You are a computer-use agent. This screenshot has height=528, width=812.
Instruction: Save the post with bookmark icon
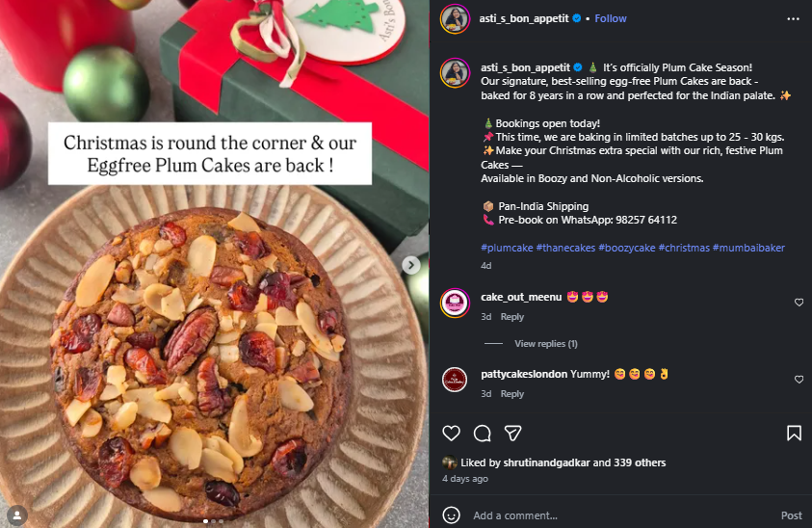pos(794,434)
